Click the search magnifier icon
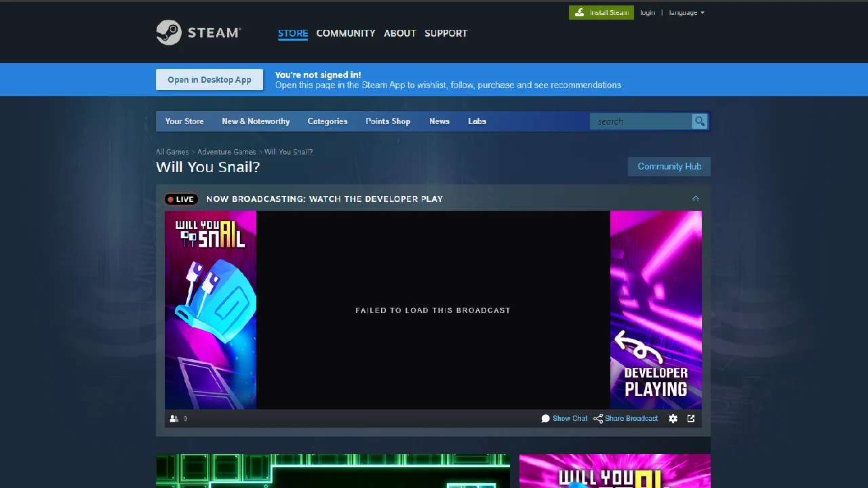Viewport: 868px width, 488px height. 699,121
